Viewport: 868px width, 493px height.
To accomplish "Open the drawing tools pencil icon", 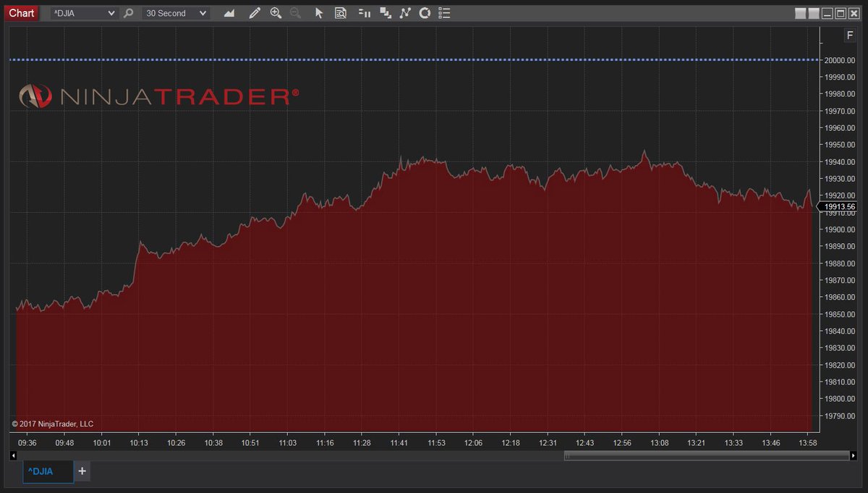I will (x=254, y=13).
